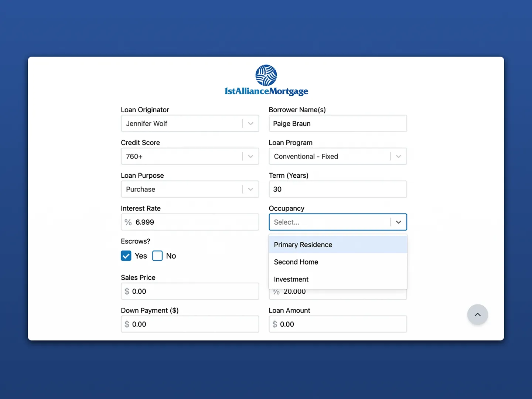
Task: Focus the Term (Years) input
Action: click(338, 190)
